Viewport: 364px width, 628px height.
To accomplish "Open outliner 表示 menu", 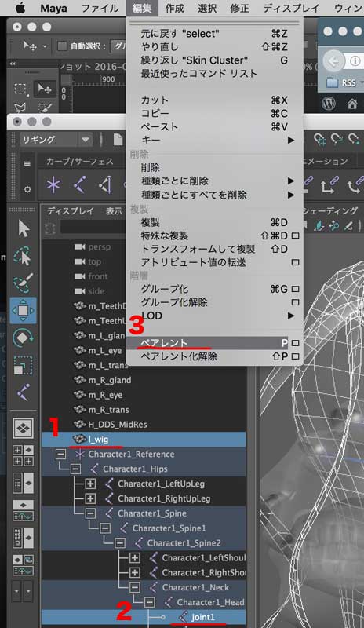I will (x=114, y=211).
